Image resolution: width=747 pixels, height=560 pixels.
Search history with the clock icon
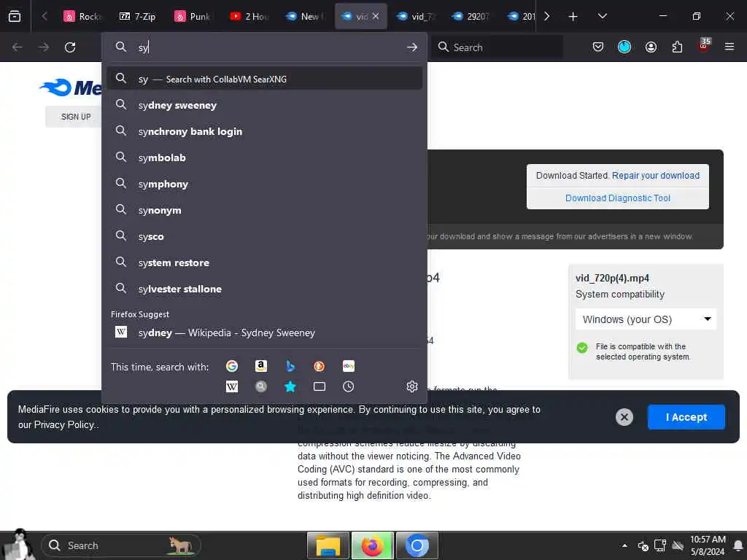click(348, 386)
